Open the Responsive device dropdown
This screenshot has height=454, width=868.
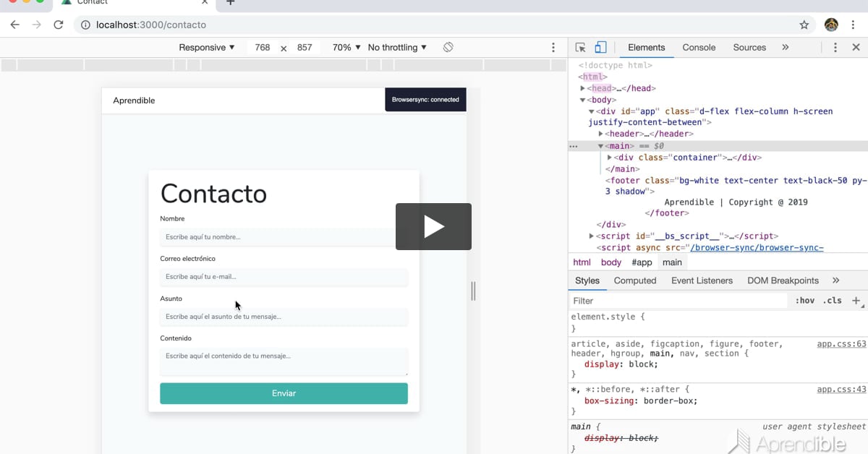(207, 48)
